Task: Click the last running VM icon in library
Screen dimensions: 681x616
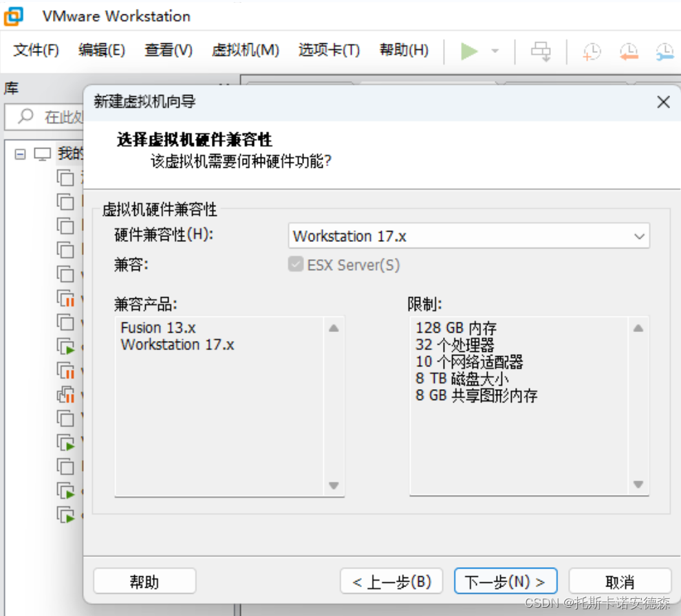Action: [65, 515]
